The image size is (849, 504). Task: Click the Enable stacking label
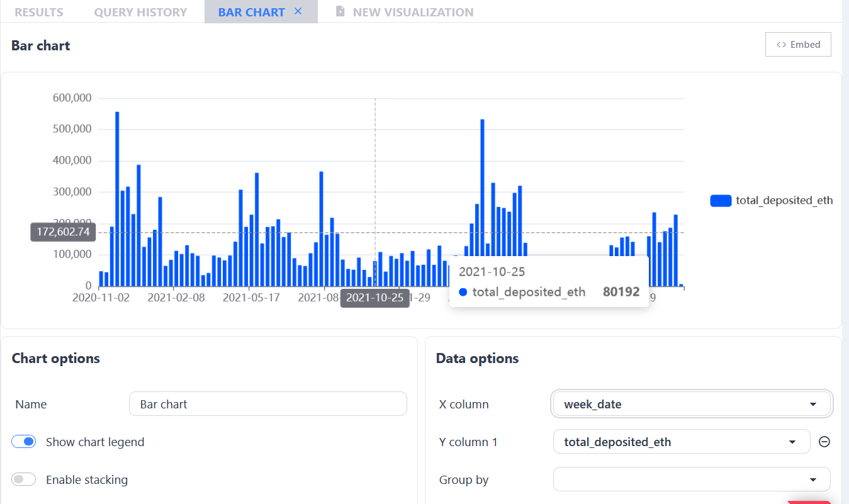(87, 479)
